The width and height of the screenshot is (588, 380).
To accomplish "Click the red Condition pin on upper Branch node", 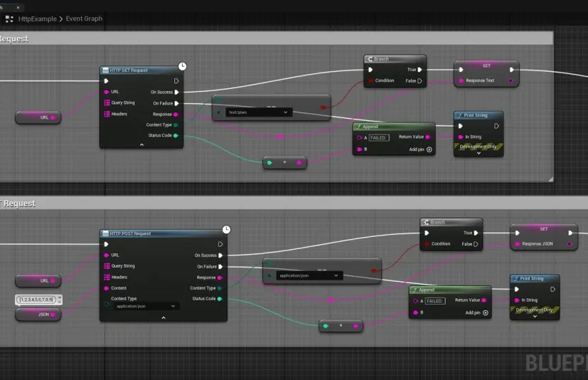I will 370,80.
